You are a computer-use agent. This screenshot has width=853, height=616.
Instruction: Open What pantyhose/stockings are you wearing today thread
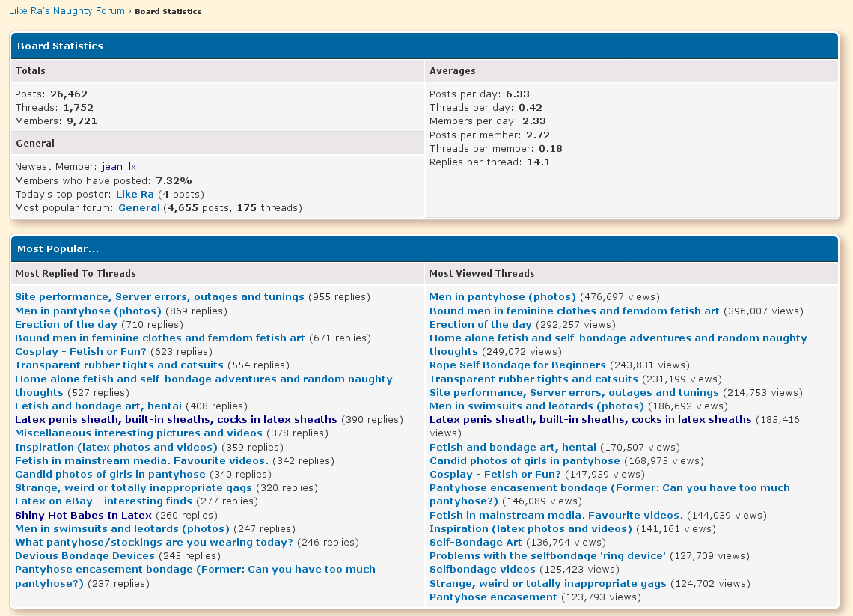(153, 542)
